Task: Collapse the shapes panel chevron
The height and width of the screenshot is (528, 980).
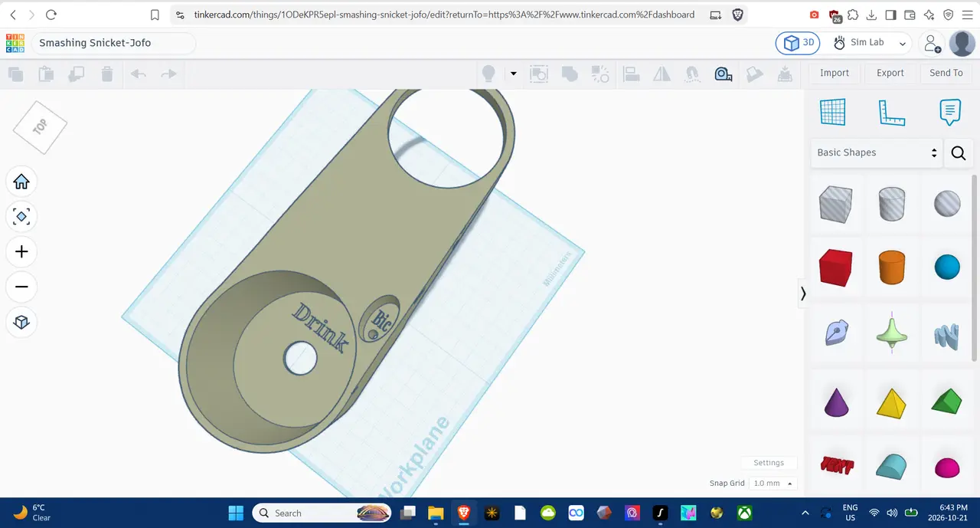Action: [803, 294]
